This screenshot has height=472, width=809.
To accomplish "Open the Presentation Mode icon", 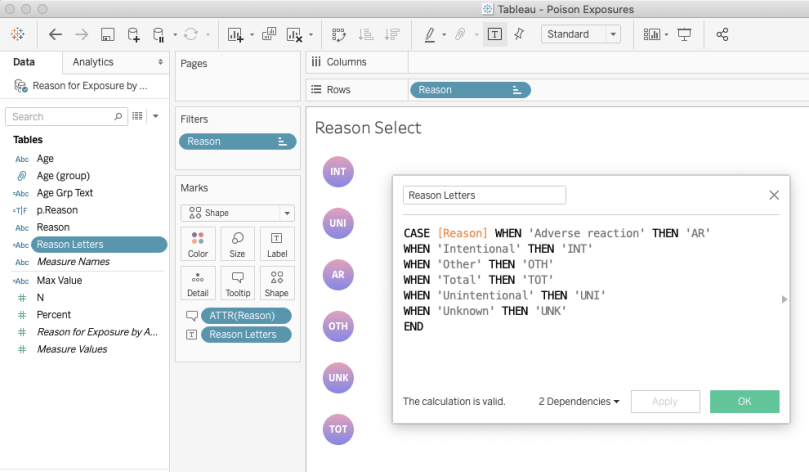I will coord(685,34).
